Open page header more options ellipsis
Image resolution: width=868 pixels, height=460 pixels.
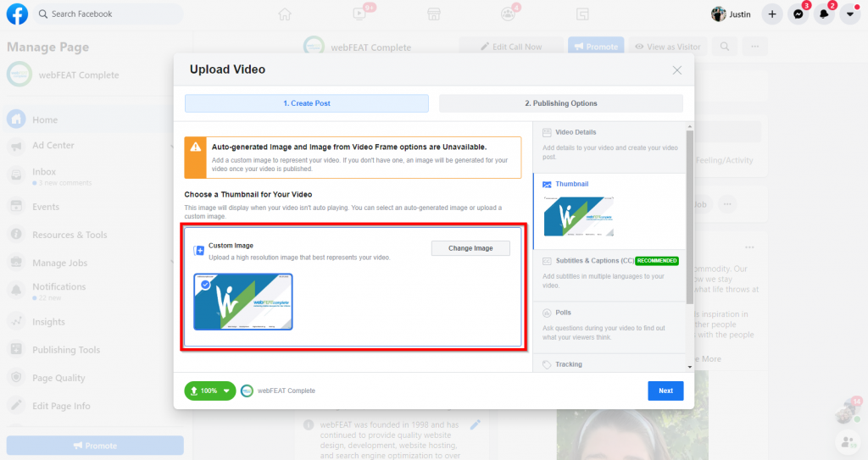[x=755, y=47]
